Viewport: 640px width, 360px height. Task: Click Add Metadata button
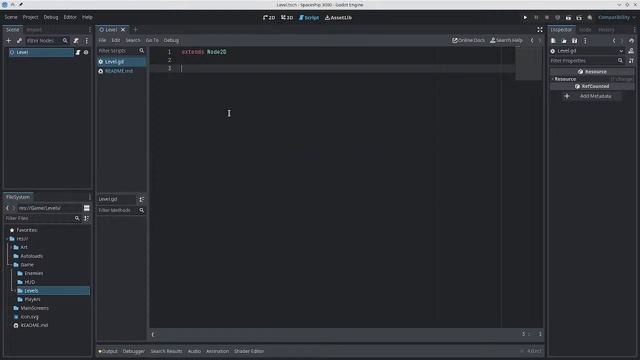click(x=591, y=96)
